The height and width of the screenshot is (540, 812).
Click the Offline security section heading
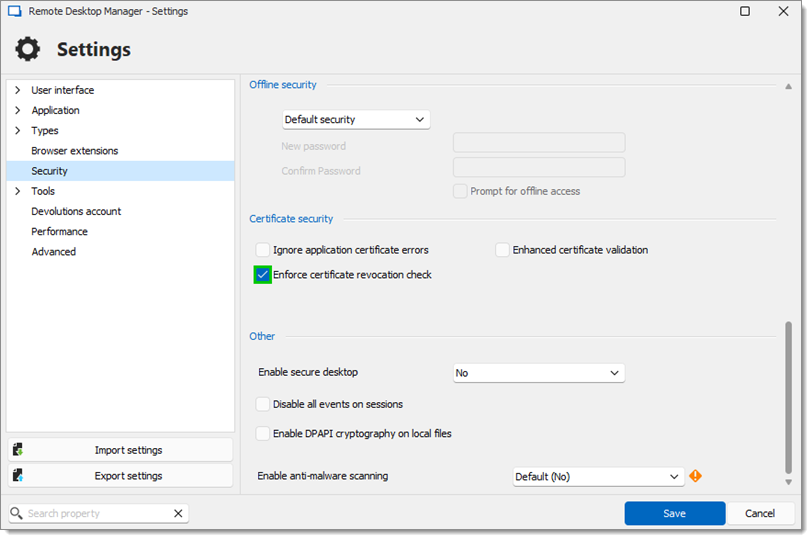click(283, 84)
